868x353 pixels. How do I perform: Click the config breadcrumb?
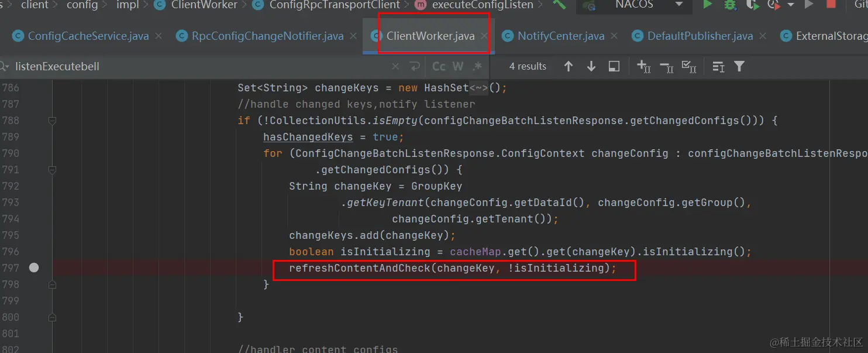click(x=82, y=5)
